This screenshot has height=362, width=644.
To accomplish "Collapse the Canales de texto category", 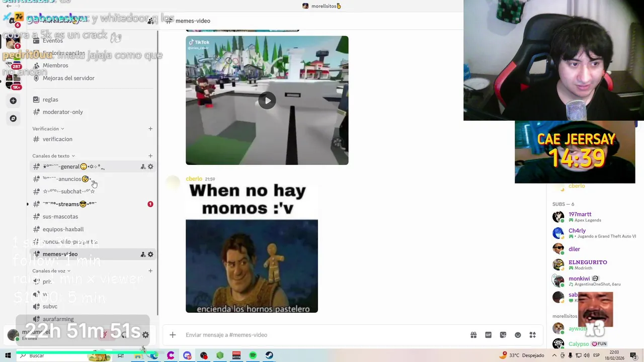I will tap(53, 156).
